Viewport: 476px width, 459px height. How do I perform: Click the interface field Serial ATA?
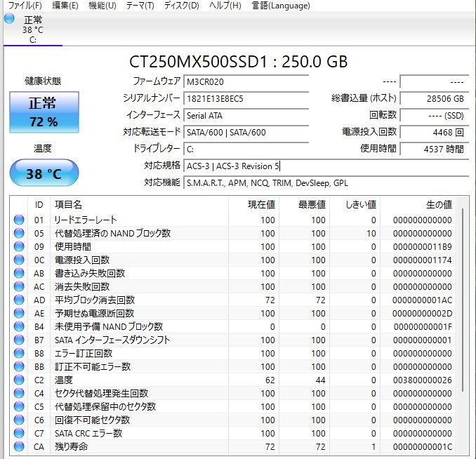[x=246, y=116]
